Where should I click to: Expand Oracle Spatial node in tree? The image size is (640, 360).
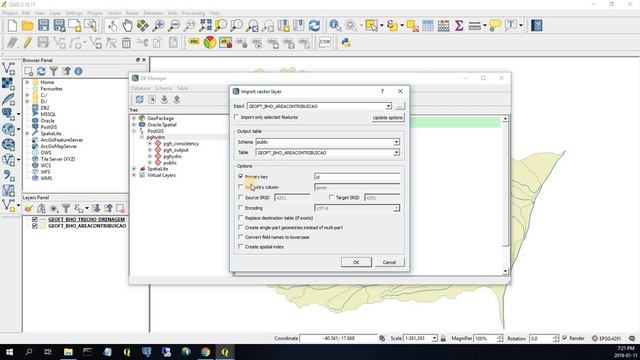[x=134, y=124]
